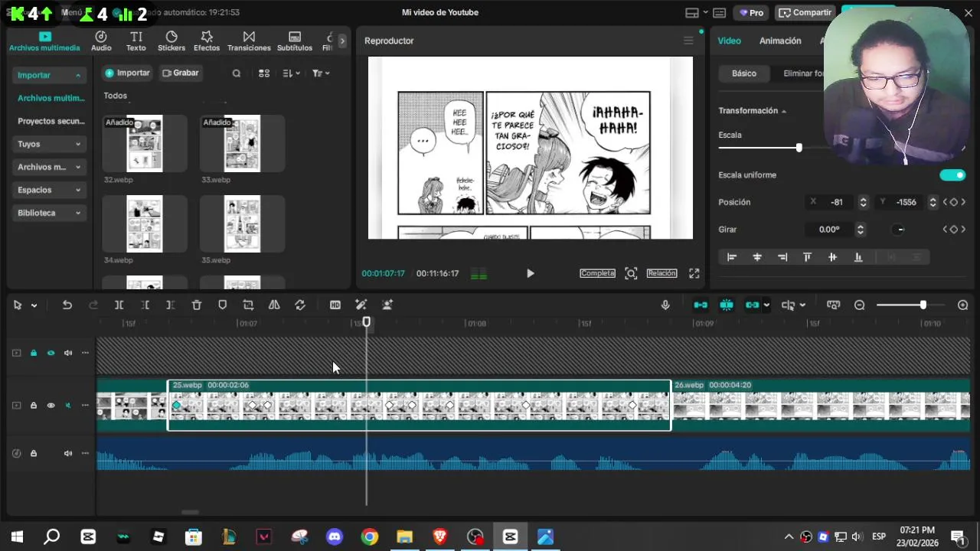The width and height of the screenshot is (980, 551).
Task: Enter fullscreen preview in Reproductor
Action: (694, 273)
